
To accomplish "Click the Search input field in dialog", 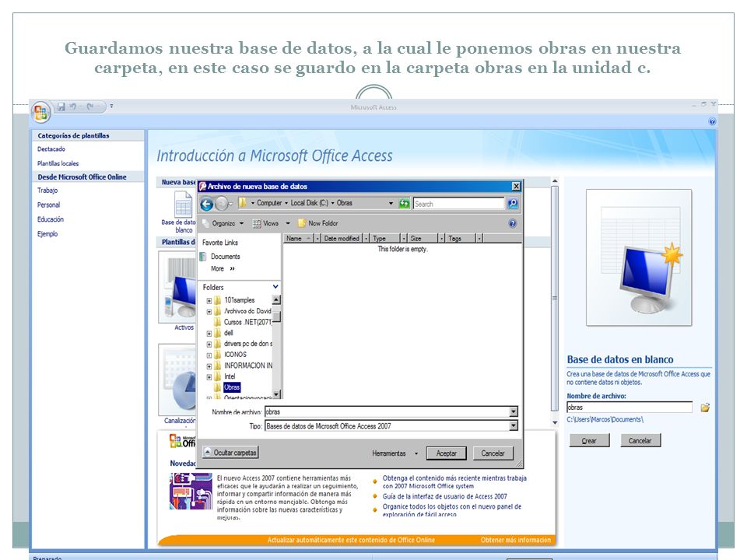I will [x=459, y=204].
